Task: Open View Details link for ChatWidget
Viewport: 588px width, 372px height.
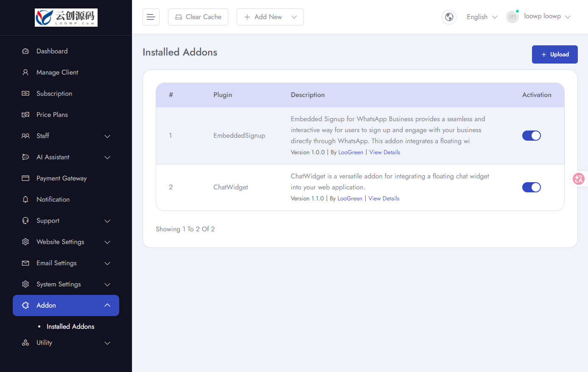Action: [384, 198]
